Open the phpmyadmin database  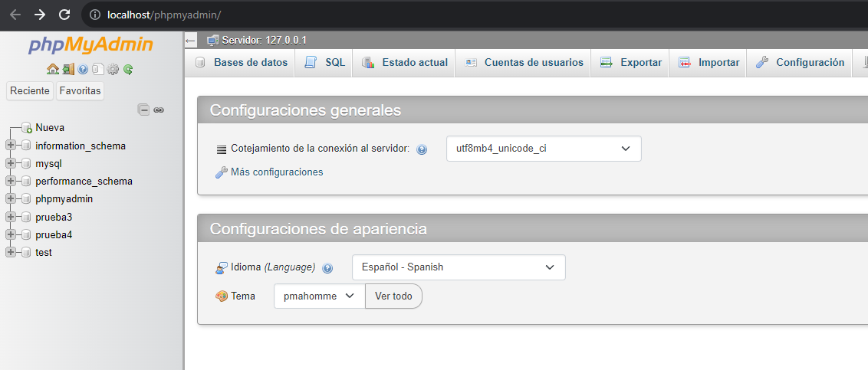click(x=64, y=199)
